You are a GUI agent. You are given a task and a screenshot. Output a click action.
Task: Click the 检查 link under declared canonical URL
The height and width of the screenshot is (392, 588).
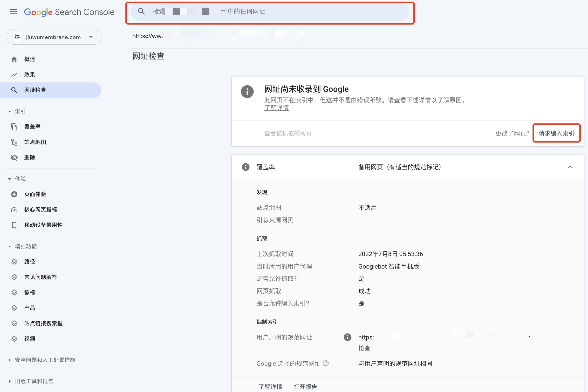click(x=364, y=348)
